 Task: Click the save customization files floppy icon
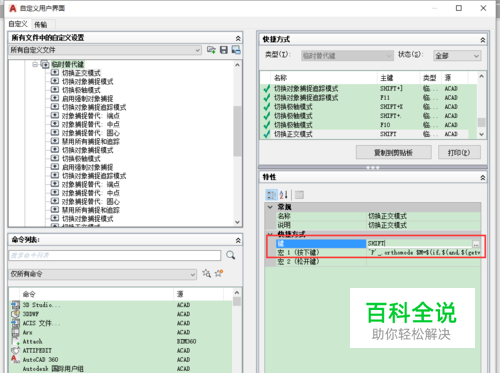pos(224,50)
